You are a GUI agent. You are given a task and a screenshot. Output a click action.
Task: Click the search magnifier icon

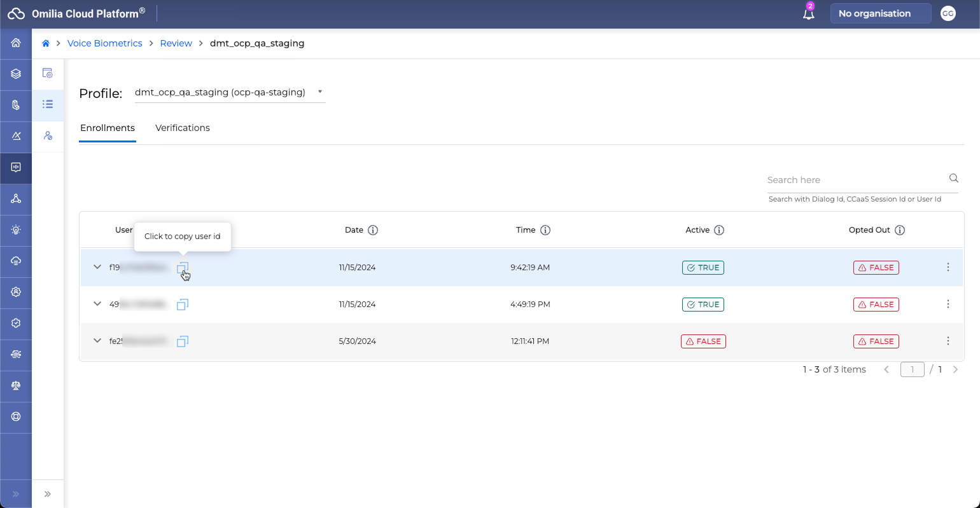[x=953, y=179]
